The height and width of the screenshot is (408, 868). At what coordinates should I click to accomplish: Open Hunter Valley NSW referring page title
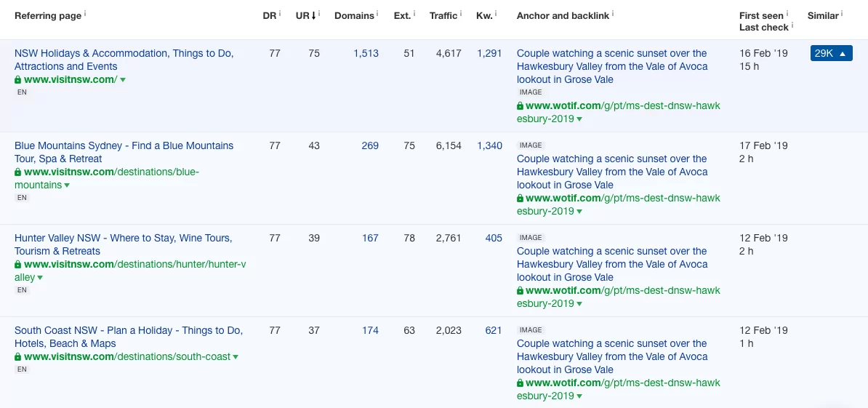[x=123, y=244]
